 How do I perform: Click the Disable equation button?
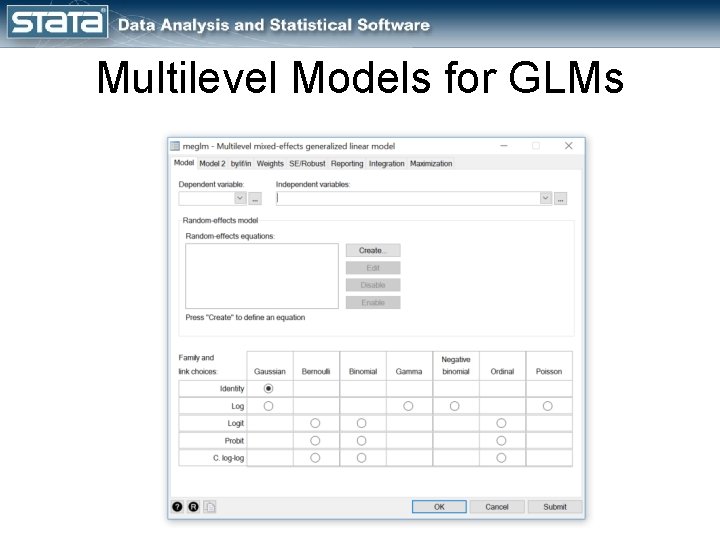[373, 285]
